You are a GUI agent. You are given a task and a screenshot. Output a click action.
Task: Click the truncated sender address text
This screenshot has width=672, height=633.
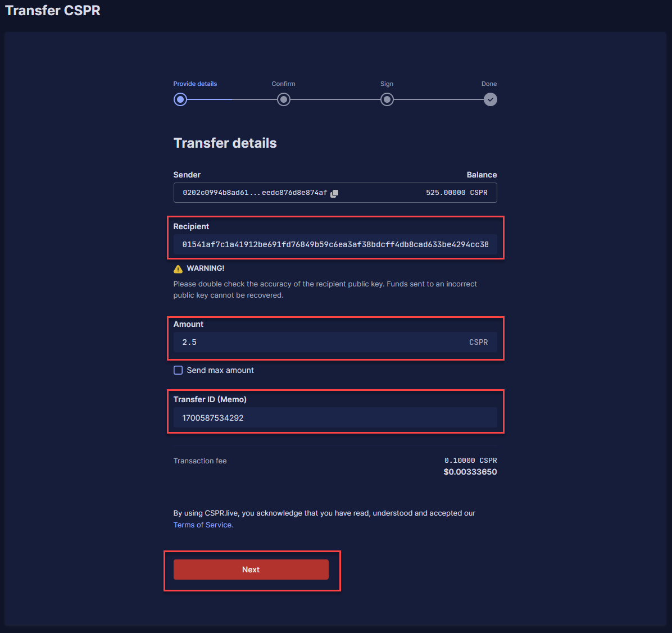coord(255,193)
